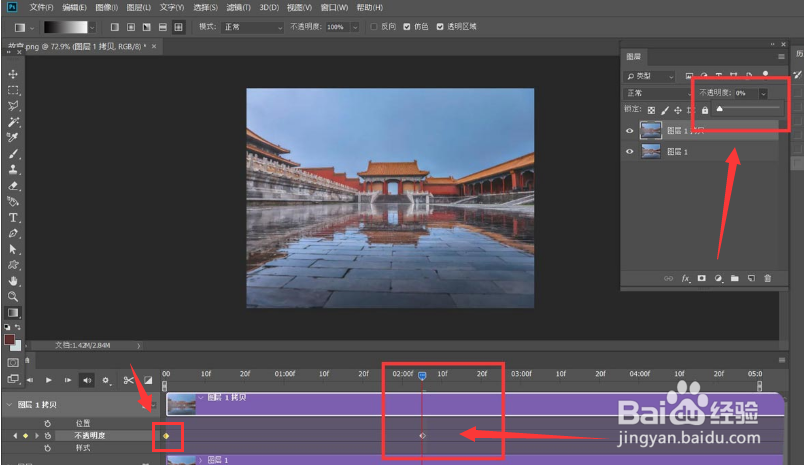This screenshot has width=804, height=466.
Task: Create new adjustment layer icon
Action: coord(718,278)
